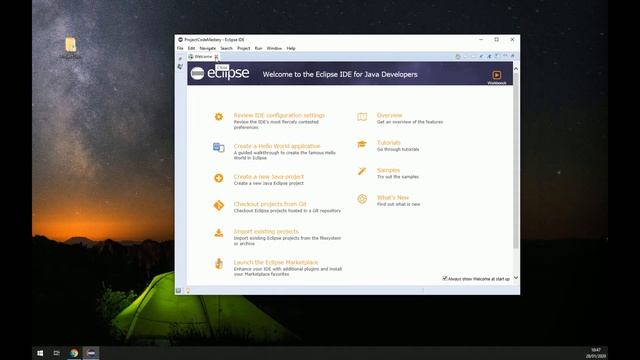640x360 pixels.
Task: Click the What's New badge icon
Action: click(362, 199)
